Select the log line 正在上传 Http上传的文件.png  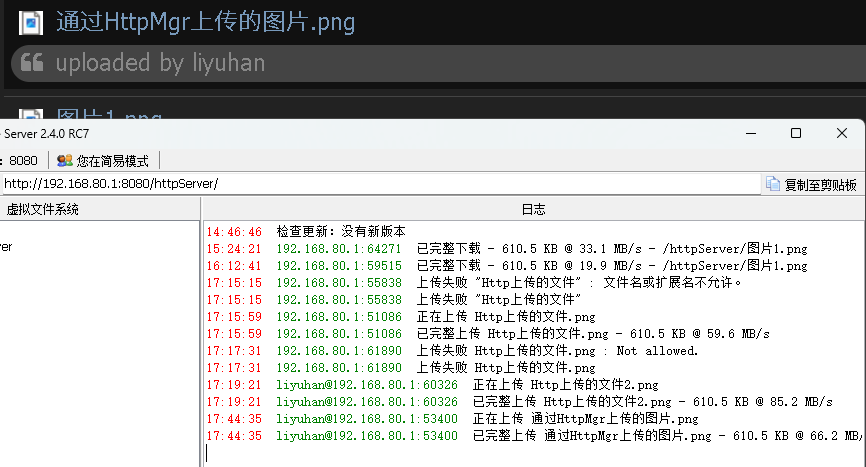click(401, 317)
